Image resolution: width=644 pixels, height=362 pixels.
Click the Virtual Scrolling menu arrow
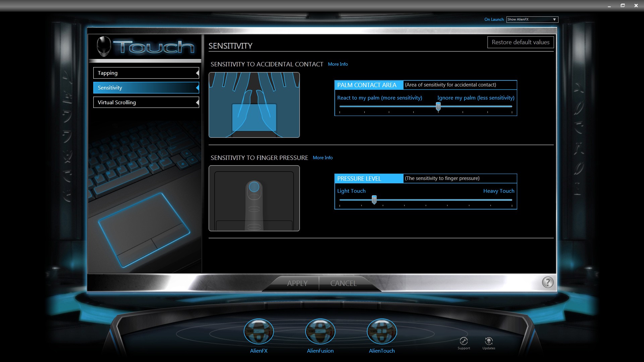[197, 102]
